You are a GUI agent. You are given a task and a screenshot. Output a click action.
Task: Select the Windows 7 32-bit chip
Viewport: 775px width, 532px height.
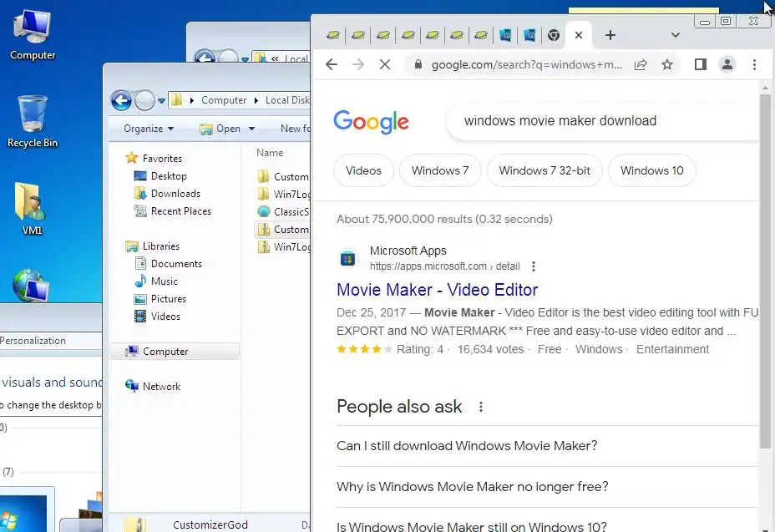(545, 170)
